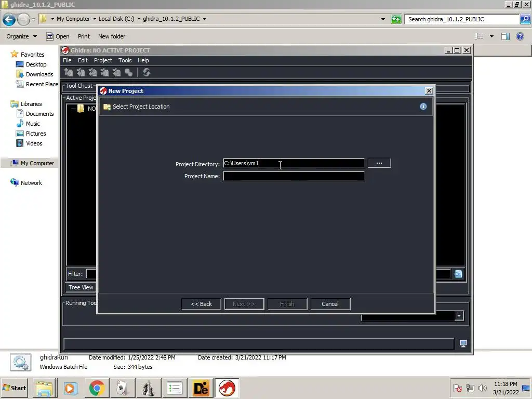Click the Start button
Viewport: 532px width, 399px height.
(x=14, y=388)
